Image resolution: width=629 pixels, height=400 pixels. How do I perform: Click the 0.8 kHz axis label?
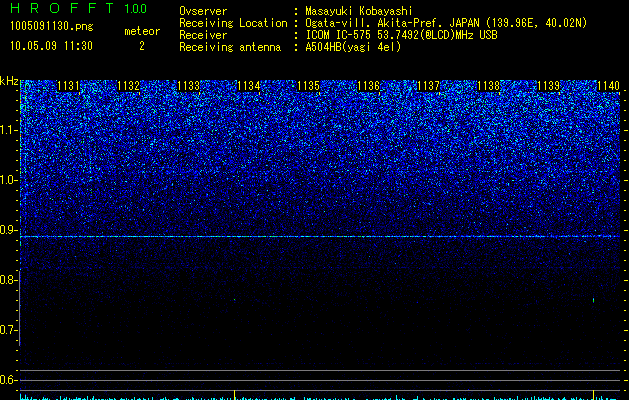[x=9, y=280]
